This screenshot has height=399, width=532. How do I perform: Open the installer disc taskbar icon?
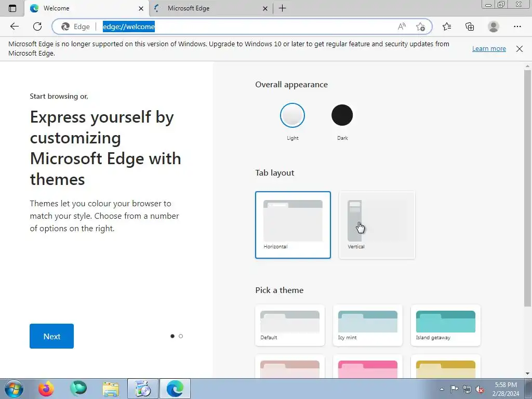tap(143, 389)
